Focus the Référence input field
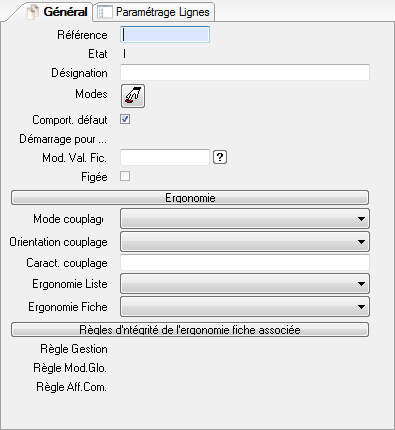 pyautogui.click(x=165, y=34)
